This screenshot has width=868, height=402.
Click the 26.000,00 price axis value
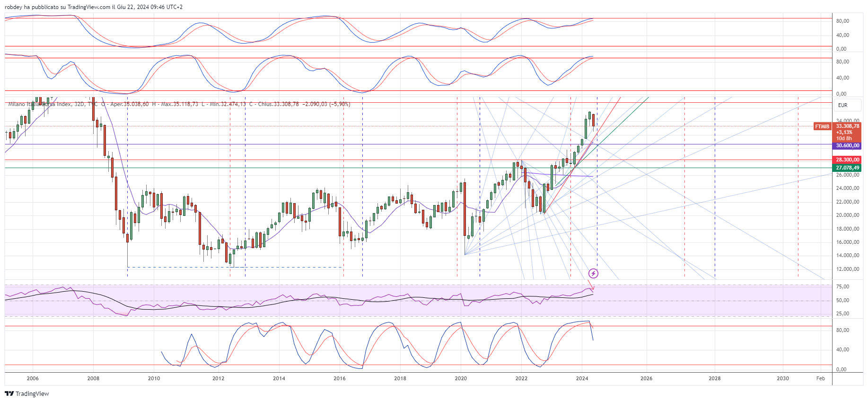848,175
